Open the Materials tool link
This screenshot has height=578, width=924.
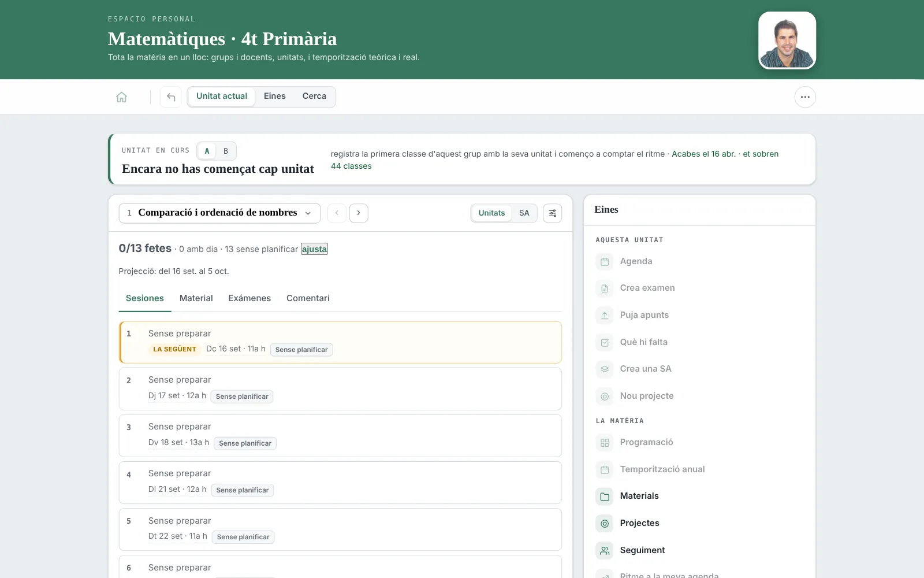(x=639, y=497)
